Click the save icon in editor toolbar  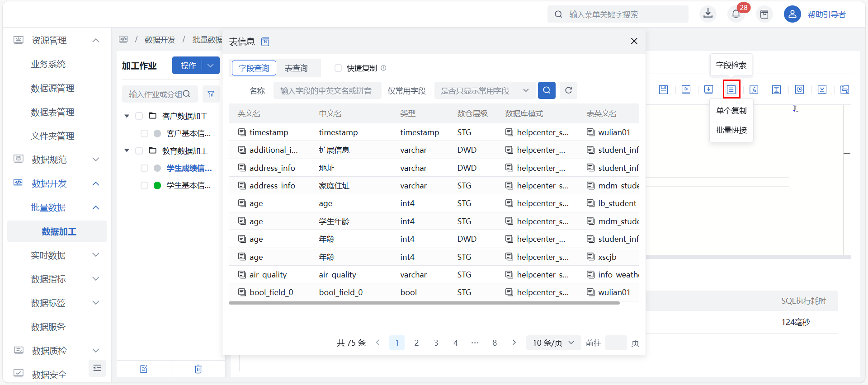[x=663, y=89]
